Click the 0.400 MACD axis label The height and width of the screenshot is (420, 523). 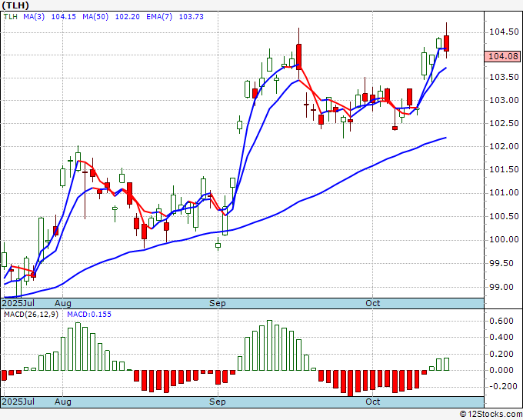(501, 337)
